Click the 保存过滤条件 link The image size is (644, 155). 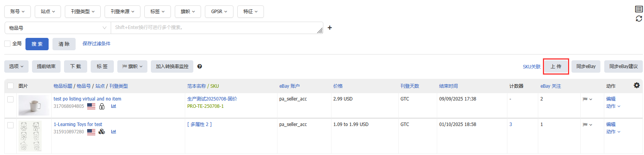pos(96,44)
